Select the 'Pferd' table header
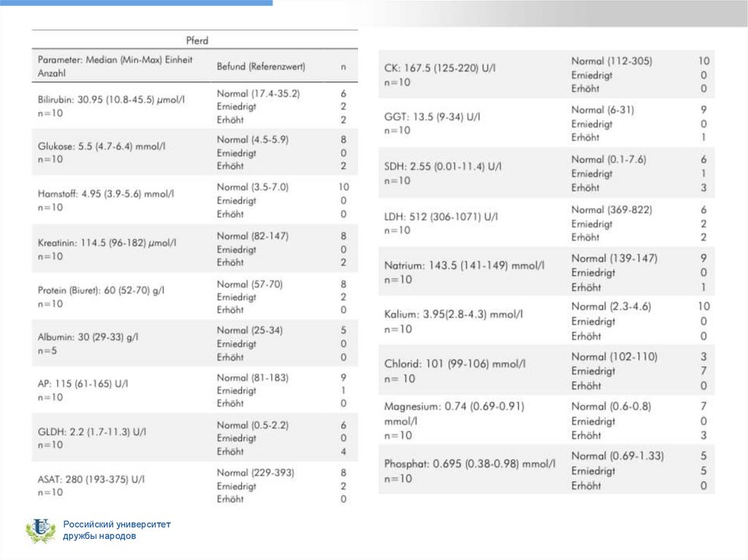 197,41
